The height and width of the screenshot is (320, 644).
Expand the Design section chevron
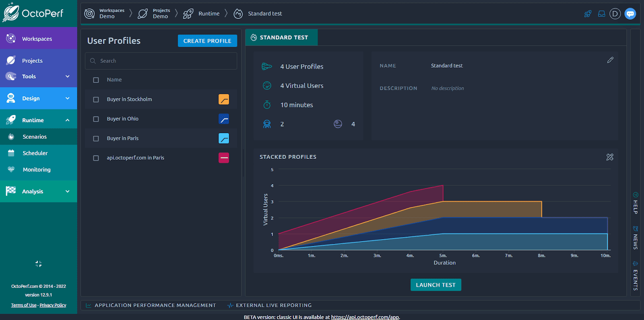click(x=68, y=98)
